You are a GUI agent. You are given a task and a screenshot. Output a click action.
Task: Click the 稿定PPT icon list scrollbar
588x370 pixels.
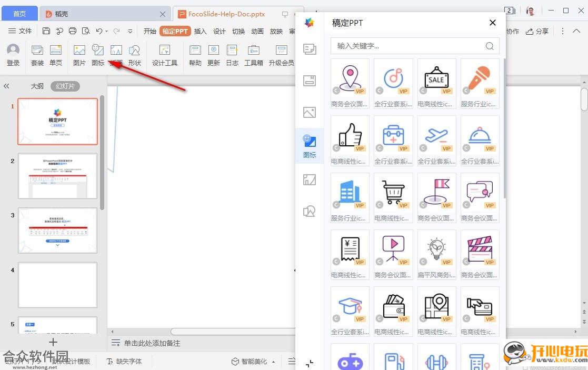click(x=504, y=127)
